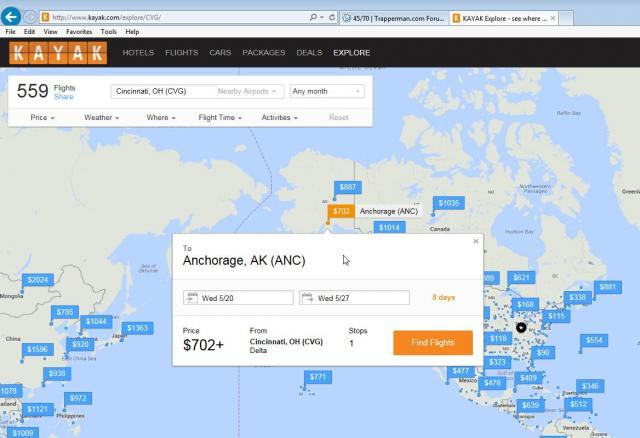Select the $771 price flag in Pacific
Image resolution: width=640 pixels, height=438 pixels.
[x=318, y=377]
